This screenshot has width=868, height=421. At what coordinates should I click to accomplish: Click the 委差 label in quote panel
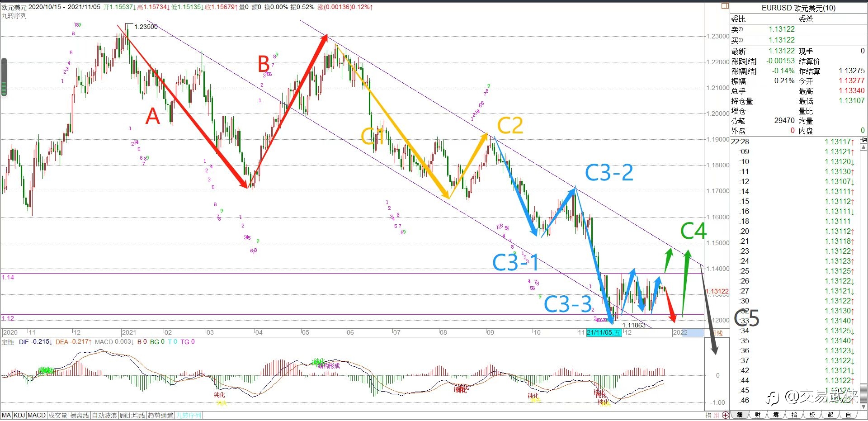coord(806,19)
